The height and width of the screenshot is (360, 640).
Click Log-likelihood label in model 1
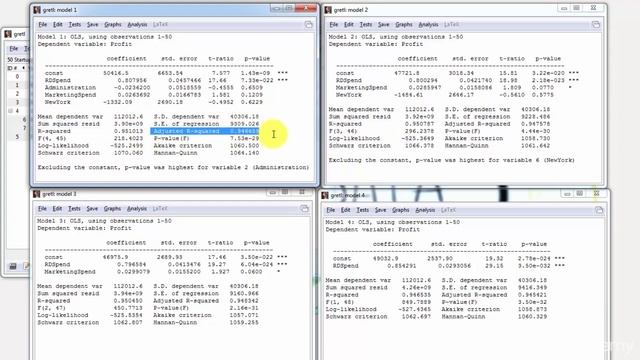point(63,146)
